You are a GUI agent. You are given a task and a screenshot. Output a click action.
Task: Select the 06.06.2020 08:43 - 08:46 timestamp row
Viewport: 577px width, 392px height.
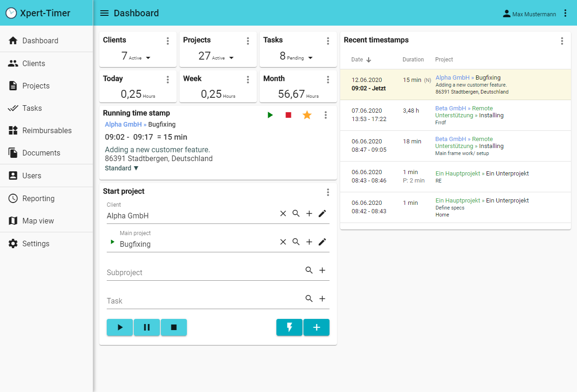[455, 177]
